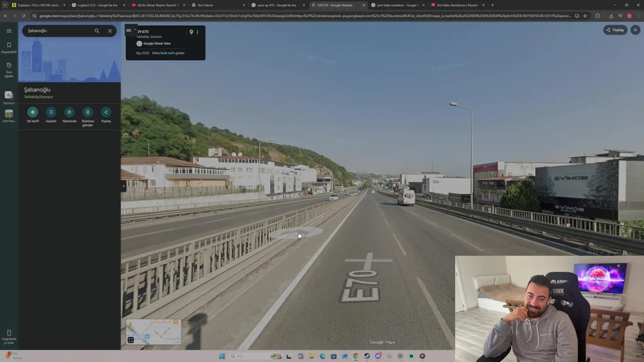Clear the Şabanoğlu search with the X
The image size is (644, 362).
tap(110, 31)
